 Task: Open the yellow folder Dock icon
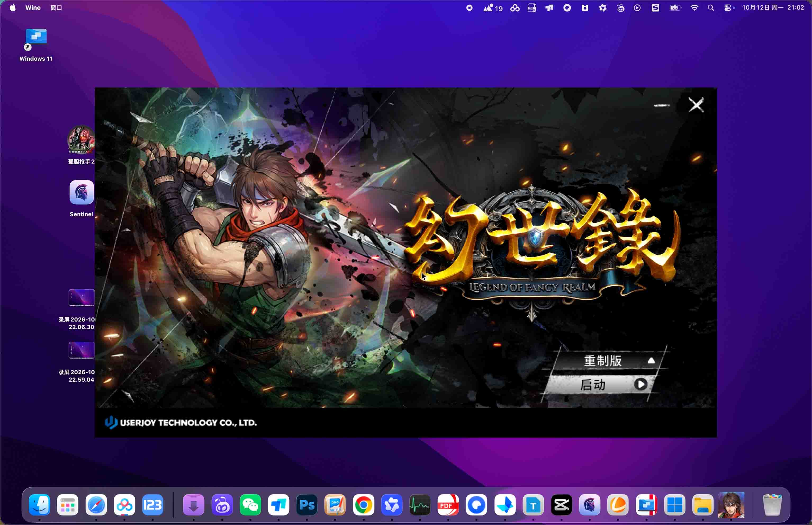pyautogui.click(x=703, y=505)
